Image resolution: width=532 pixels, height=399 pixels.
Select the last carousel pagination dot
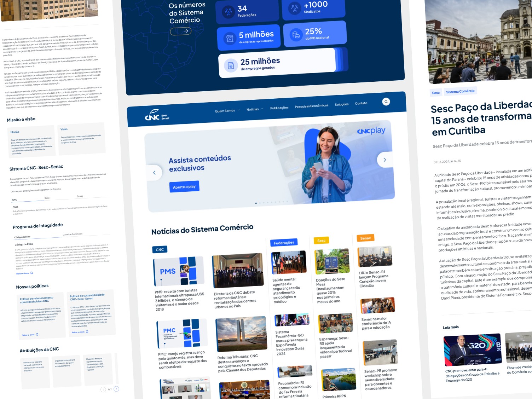287,201
